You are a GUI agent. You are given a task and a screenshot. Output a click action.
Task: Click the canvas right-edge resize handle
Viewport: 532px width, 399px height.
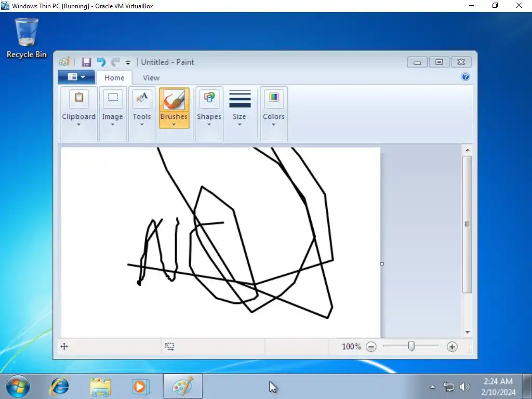click(x=382, y=263)
